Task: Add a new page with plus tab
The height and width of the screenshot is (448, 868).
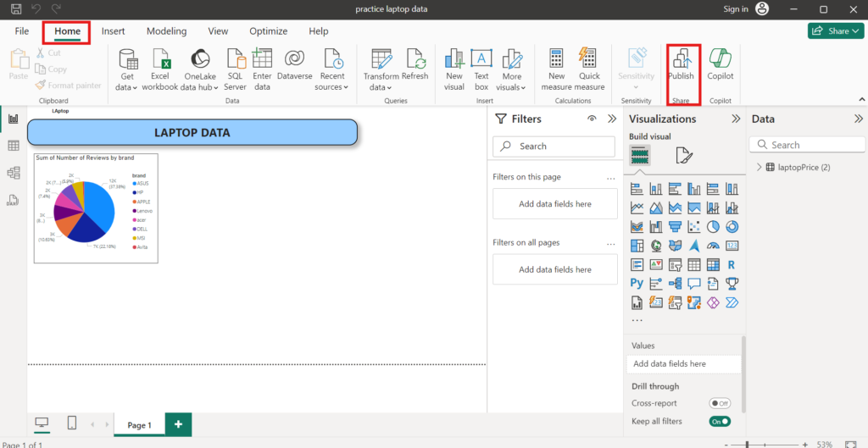Action: coord(178,424)
